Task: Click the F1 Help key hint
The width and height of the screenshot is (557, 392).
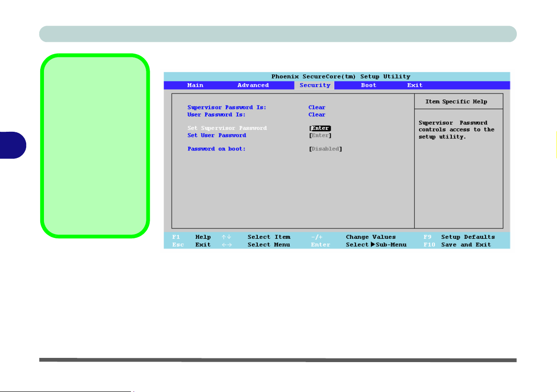Action: click(x=191, y=237)
